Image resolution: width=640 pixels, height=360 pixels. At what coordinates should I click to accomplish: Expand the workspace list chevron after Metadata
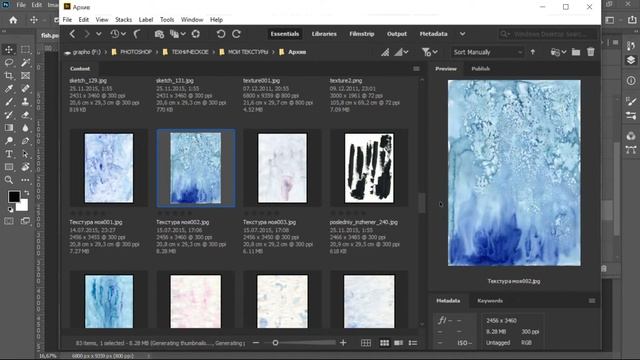pos(462,34)
